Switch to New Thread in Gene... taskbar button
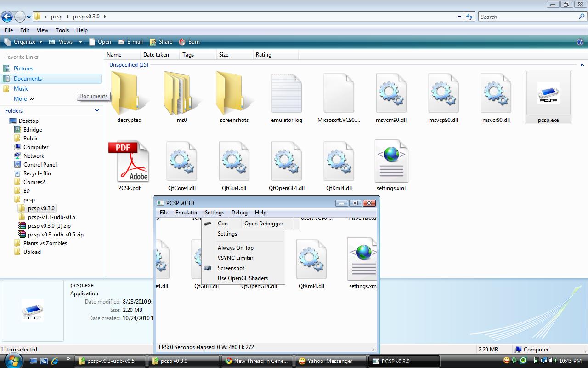 [x=258, y=361]
